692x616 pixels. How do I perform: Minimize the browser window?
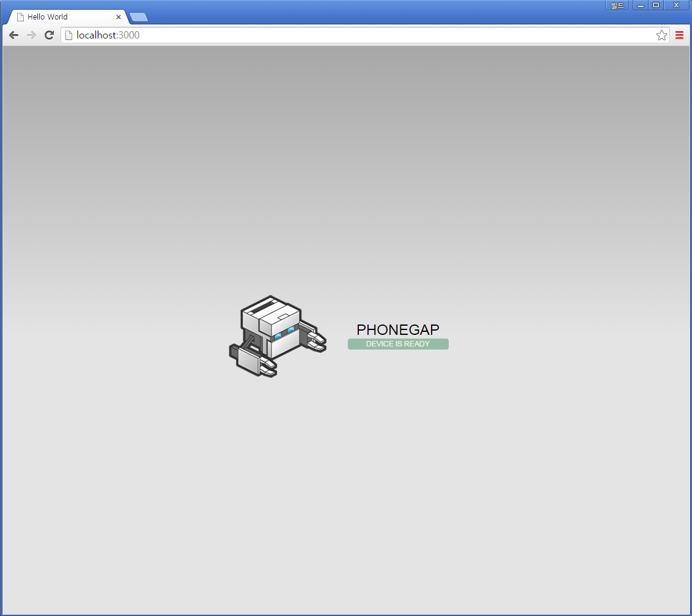coord(641,5)
